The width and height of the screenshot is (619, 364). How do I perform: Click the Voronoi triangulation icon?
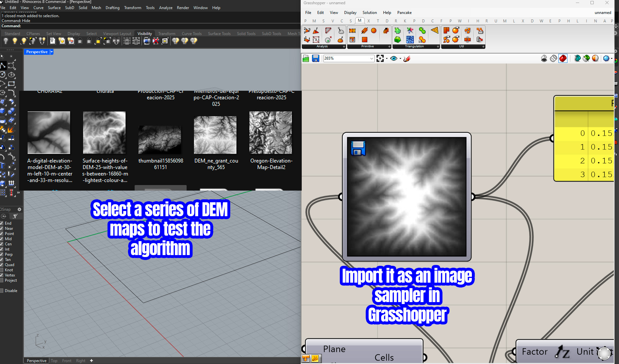tap(410, 30)
